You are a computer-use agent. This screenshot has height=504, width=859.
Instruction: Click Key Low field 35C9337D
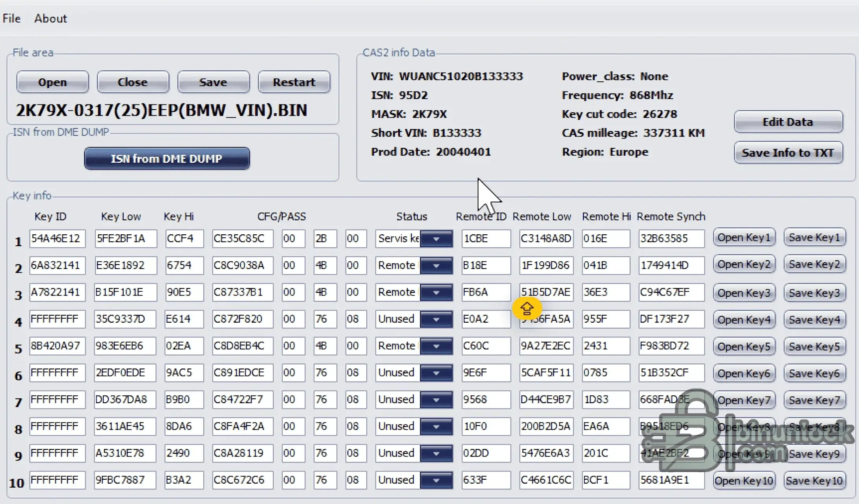click(x=126, y=319)
